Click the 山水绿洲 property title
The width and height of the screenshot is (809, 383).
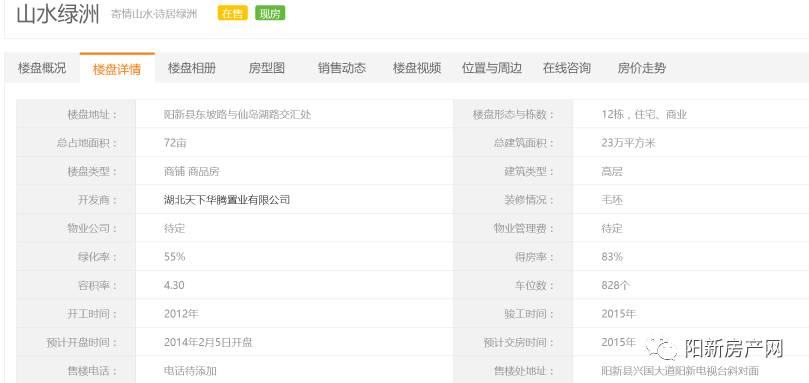coord(58,14)
